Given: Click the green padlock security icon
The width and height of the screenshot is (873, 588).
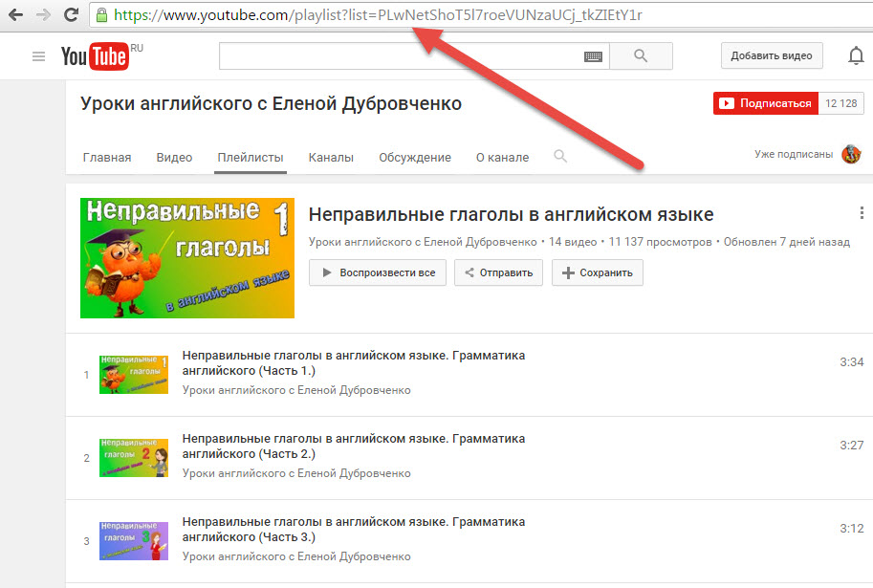Looking at the screenshot, I should pos(101,15).
